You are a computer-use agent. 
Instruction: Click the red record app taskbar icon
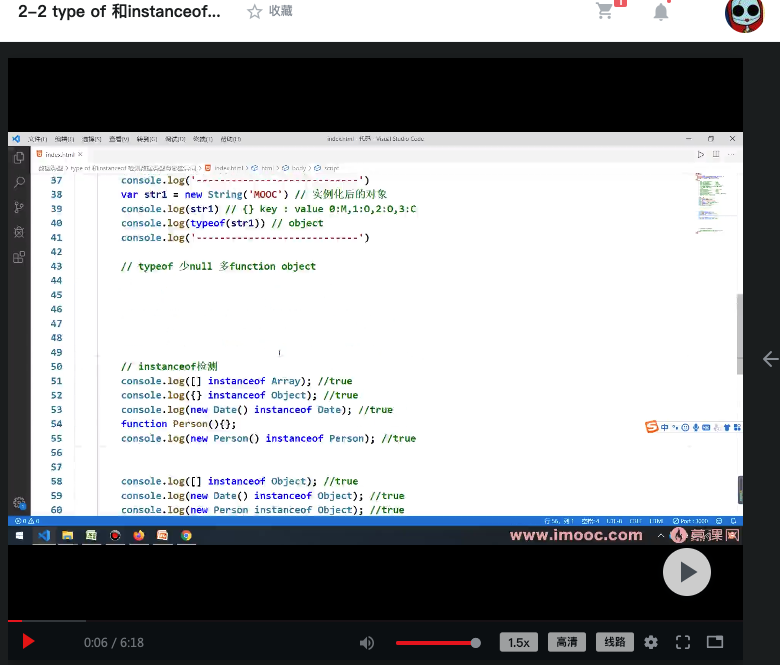(115, 535)
